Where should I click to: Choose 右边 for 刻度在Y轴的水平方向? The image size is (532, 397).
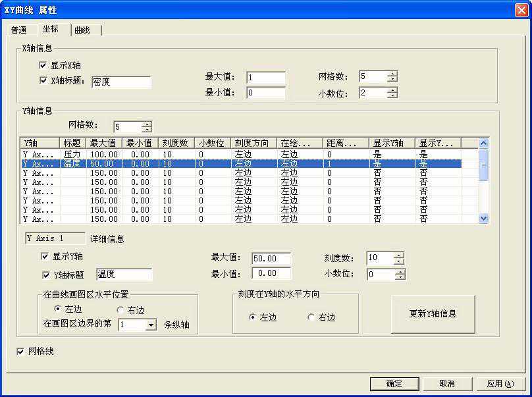pyautogui.click(x=311, y=317)
